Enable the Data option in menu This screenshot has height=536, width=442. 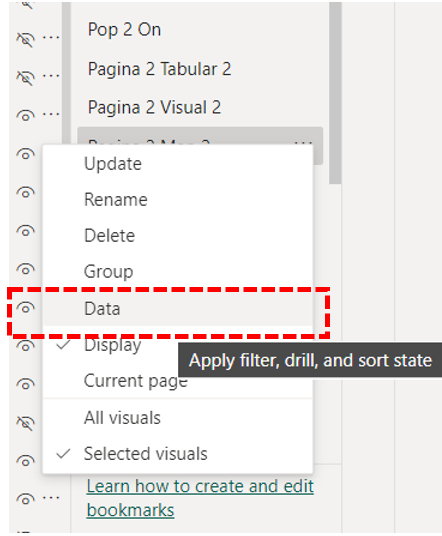[x=177, y=309]
